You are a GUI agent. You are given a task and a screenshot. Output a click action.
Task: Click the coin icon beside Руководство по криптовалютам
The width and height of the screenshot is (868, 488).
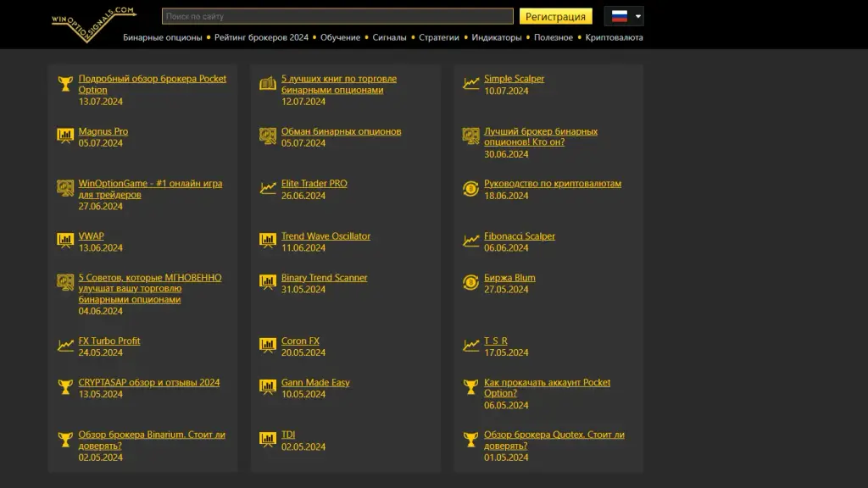[x=471, y=189]
